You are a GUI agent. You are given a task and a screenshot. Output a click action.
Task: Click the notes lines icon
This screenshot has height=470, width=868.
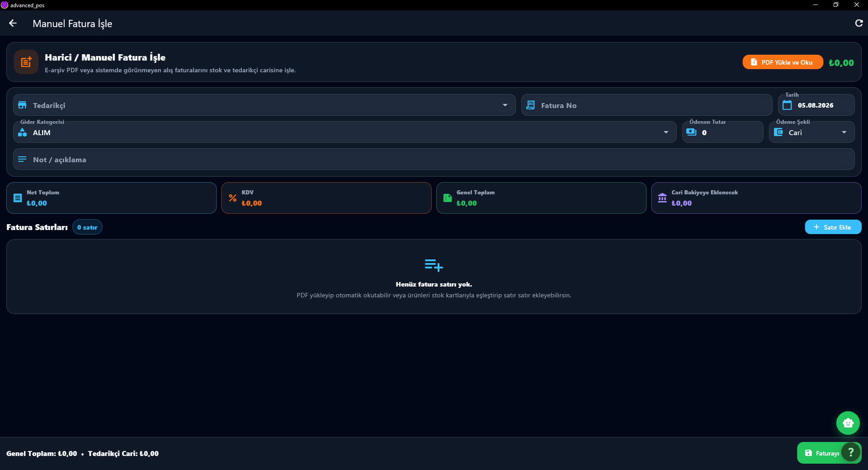pyautogui.click(x=22, y=159)
